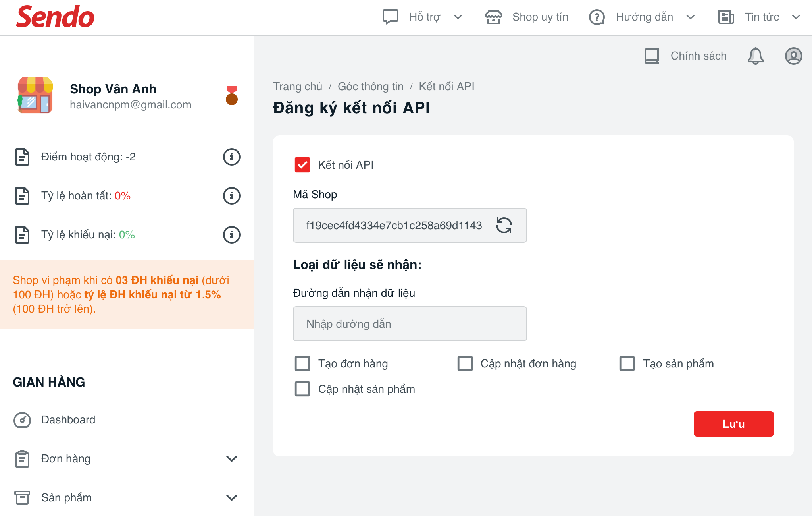Open the user account avatar icon
The image size is (812, 516).
click(793, 56)
